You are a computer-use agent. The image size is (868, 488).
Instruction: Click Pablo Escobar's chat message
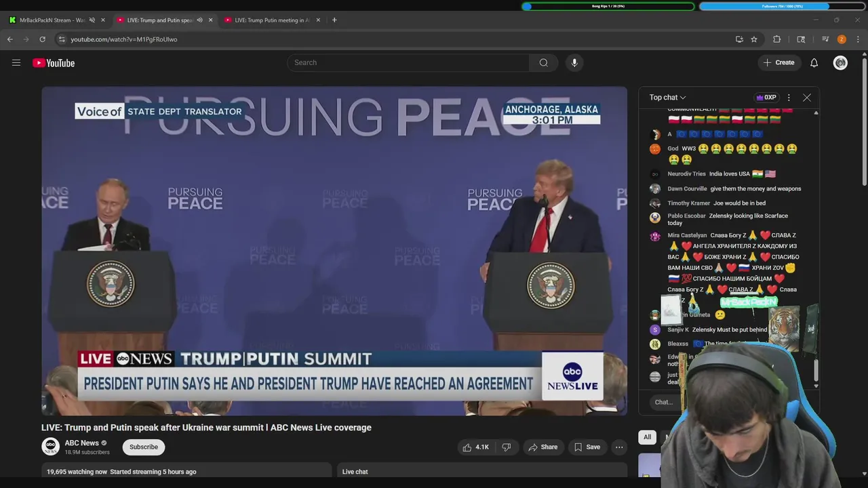(x=728, y=220)
